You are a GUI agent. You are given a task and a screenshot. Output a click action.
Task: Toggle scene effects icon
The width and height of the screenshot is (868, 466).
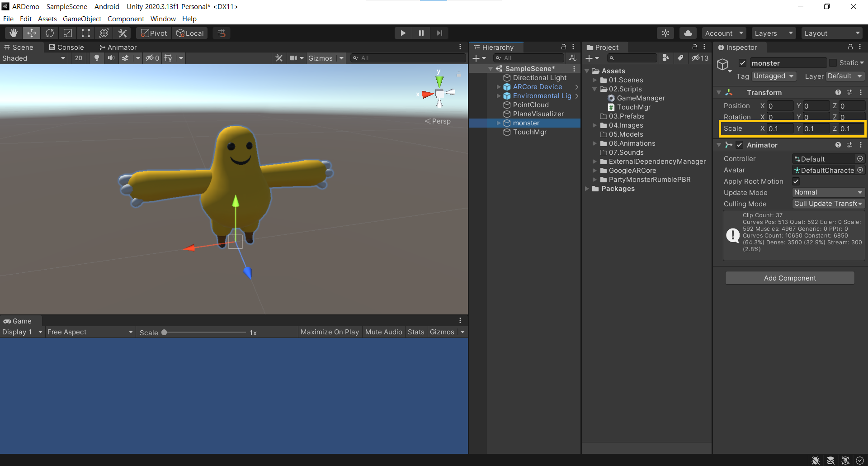point(126,58)
